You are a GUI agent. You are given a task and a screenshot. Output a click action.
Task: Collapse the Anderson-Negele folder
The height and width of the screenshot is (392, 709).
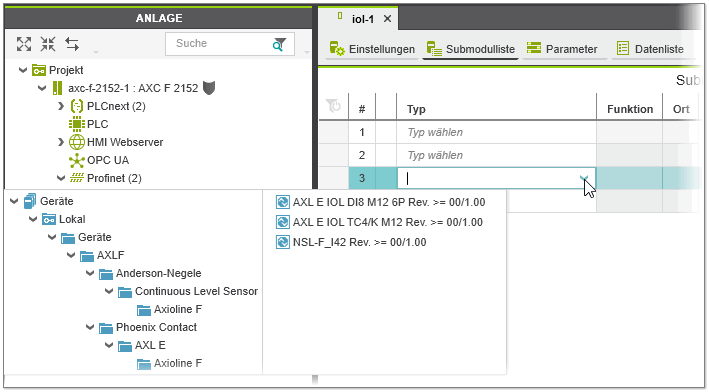click(x=90, y=273)
